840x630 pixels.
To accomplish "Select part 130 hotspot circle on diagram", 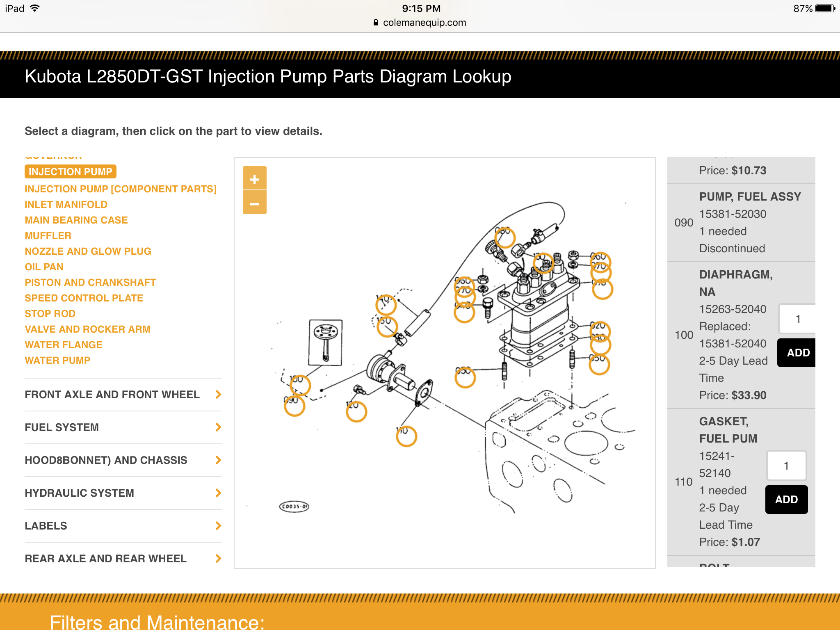I will coord(543,263).
